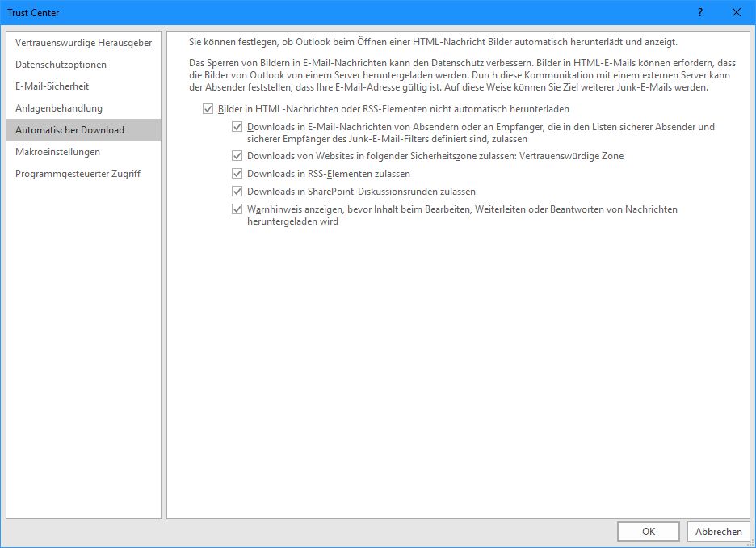Switch to Makroeinstellungen

point(83,151)
